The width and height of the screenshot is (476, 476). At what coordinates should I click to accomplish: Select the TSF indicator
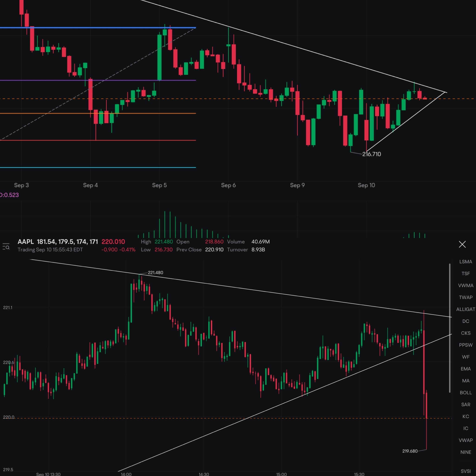465,274
